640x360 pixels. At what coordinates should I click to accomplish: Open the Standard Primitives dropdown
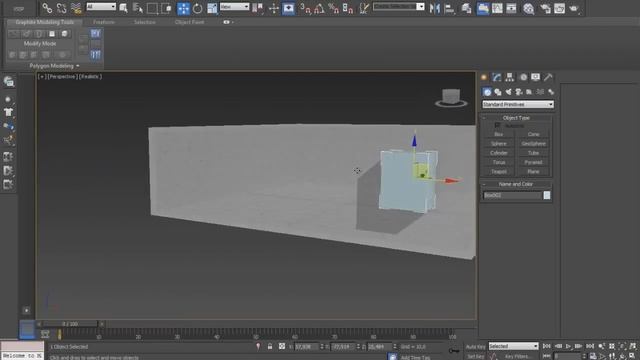(x=518, y=104)
